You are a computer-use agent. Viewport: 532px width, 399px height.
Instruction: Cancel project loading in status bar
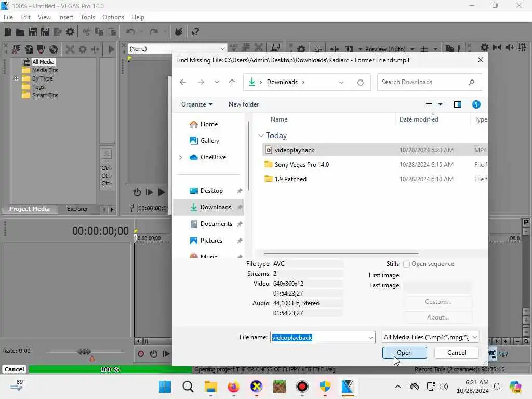click(14, 369)
